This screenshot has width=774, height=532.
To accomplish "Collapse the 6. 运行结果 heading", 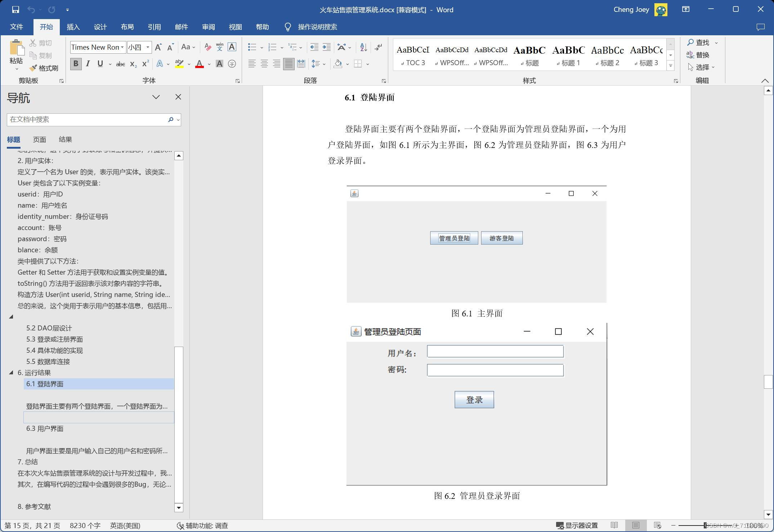I will click(x=11, y=373).
